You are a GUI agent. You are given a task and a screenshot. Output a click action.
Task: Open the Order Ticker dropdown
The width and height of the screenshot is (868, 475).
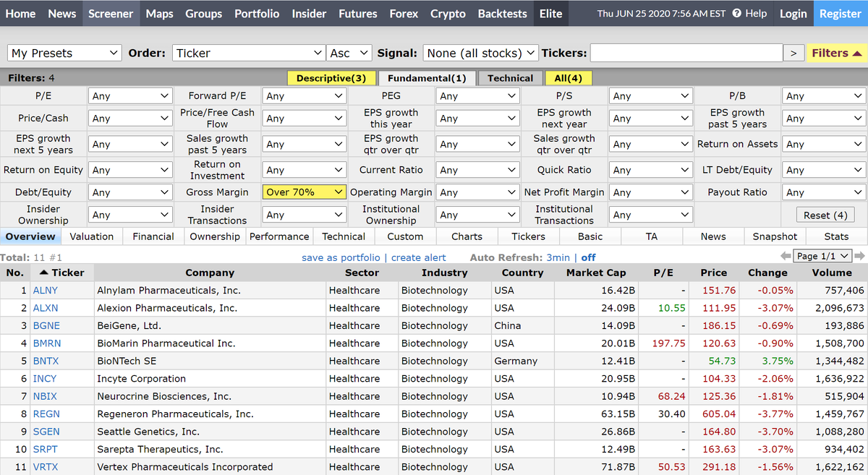pos(250,53)
